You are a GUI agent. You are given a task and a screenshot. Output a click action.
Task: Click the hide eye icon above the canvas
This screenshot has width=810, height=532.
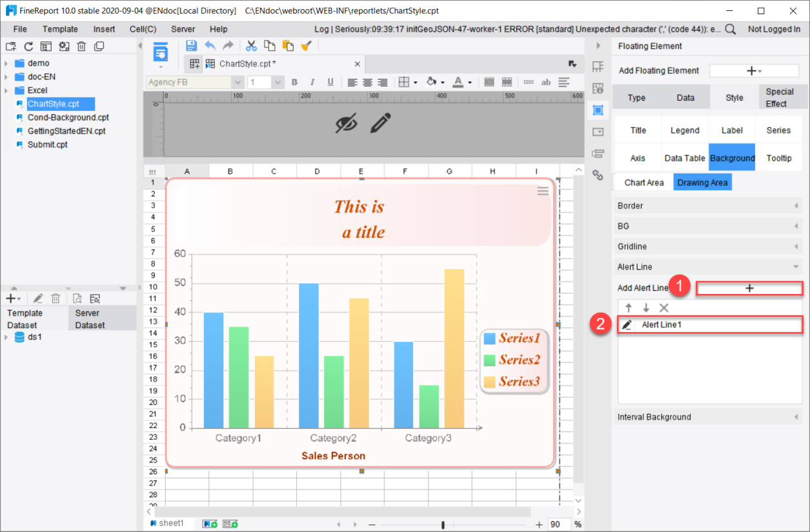[346, 123]
